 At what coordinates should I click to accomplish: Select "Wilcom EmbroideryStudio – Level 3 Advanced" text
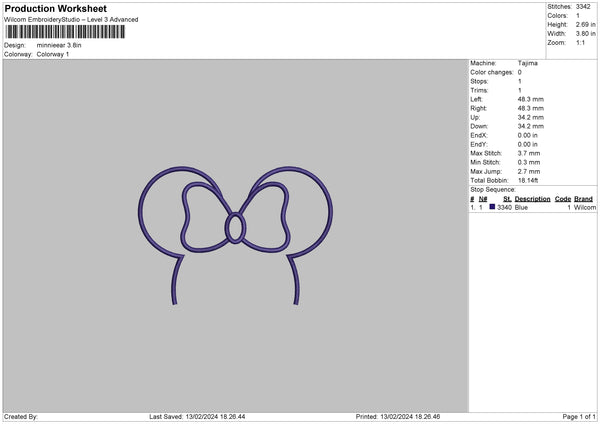[71, 20]
